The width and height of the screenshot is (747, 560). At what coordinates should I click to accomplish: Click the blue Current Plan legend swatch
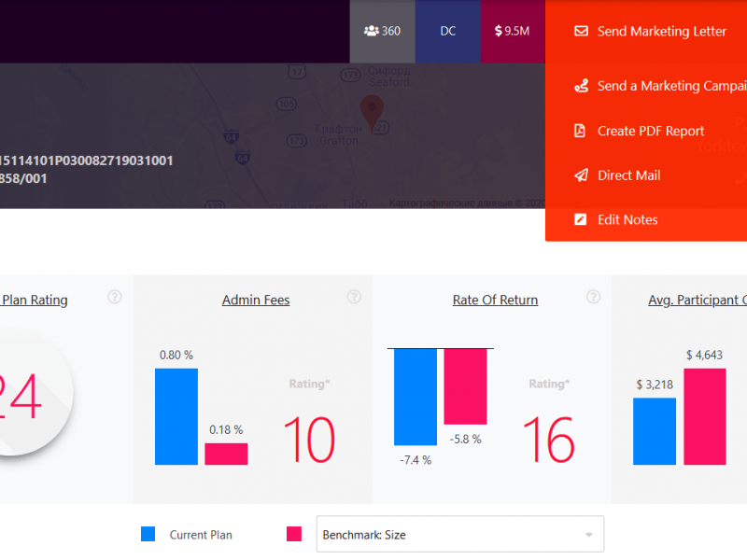point(148,534)
